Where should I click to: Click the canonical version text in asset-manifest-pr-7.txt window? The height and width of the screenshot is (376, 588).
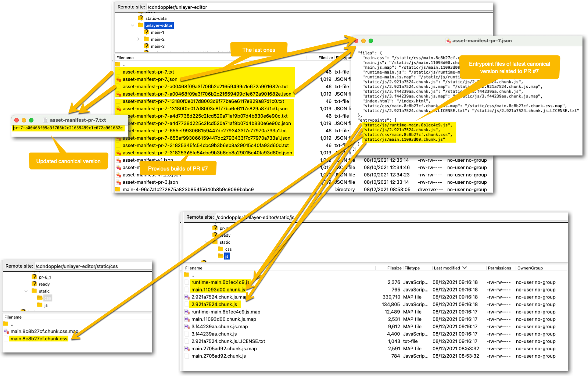pos(68,128)
